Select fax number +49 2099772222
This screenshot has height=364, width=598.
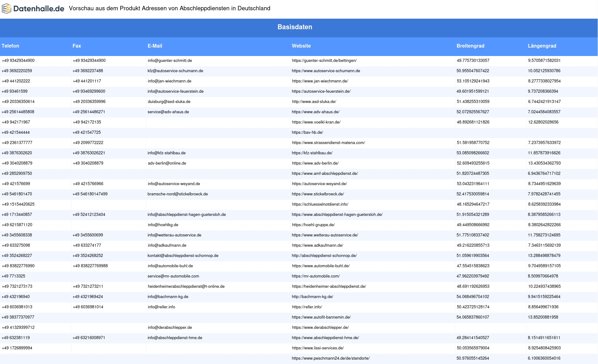pyautogui.click(x=88, y=143)
